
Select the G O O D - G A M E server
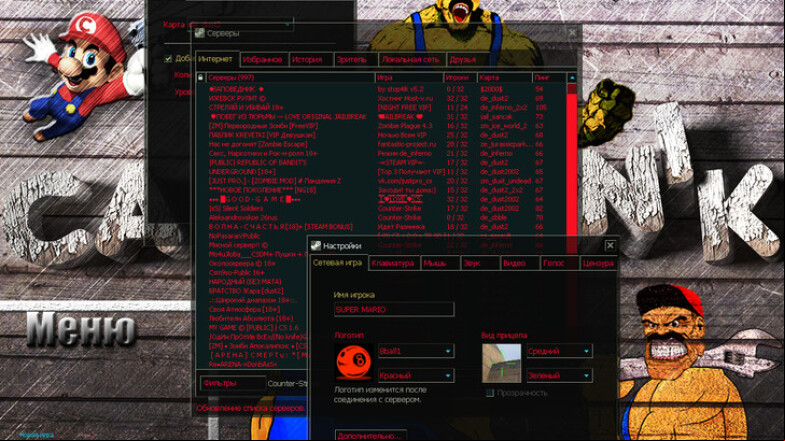(x=380, y=199)
